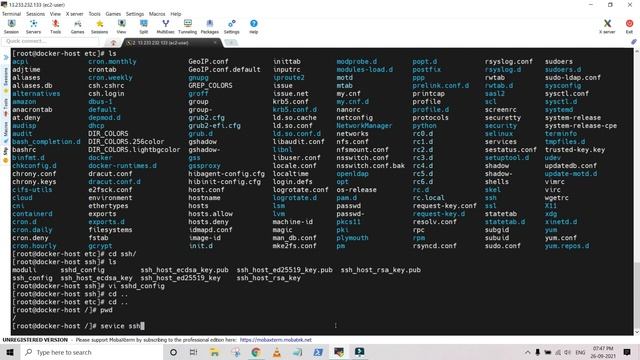The image size is (640, 360).
Task: Open the Packages toolbar icon
Action: pyautogui.click(x=209, y=27)
